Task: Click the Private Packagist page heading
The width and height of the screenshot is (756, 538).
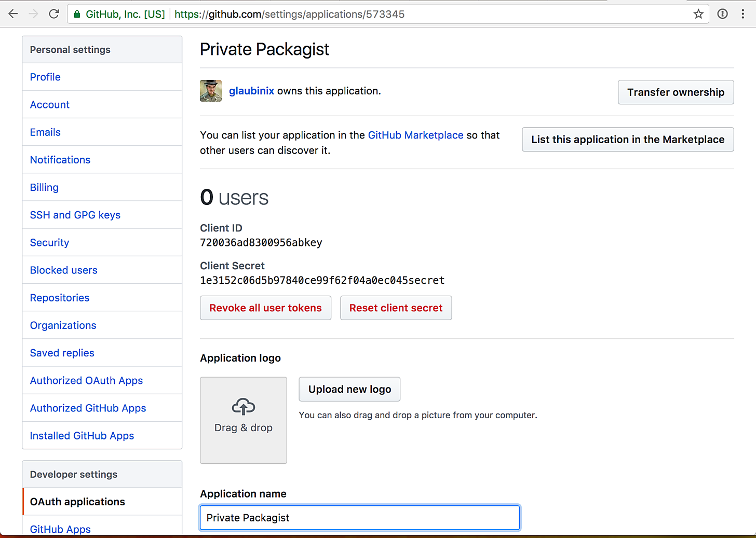Action: point(264,49)
